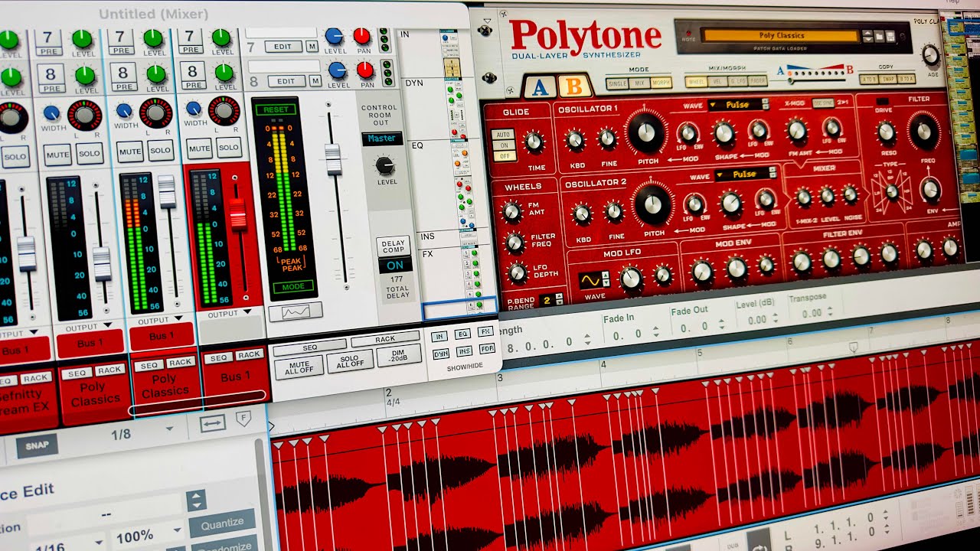This screenshot has width=980, height=551.
Task: Select layer A tab in Polytone
Action: [539, 87]
